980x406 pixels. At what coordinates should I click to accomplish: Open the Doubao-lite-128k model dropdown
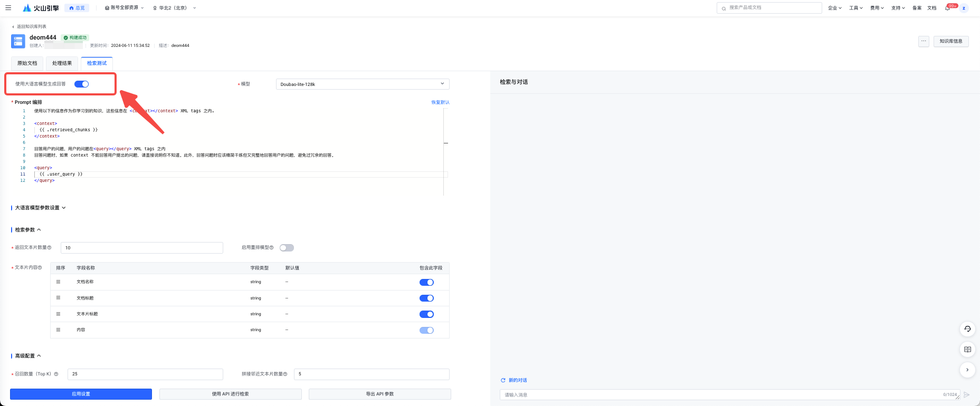click(x=362, y=84)
